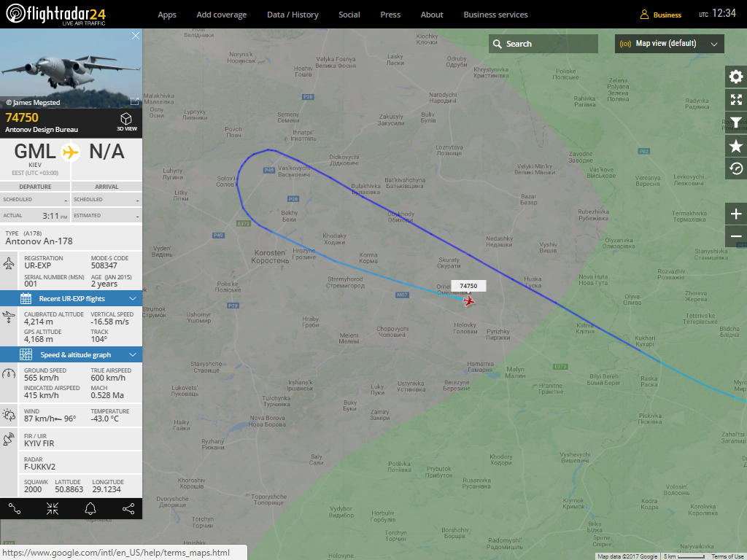This screenshot has height=560, width=747.
Task: Zoom in map with plus button
Action: [735, 214]
